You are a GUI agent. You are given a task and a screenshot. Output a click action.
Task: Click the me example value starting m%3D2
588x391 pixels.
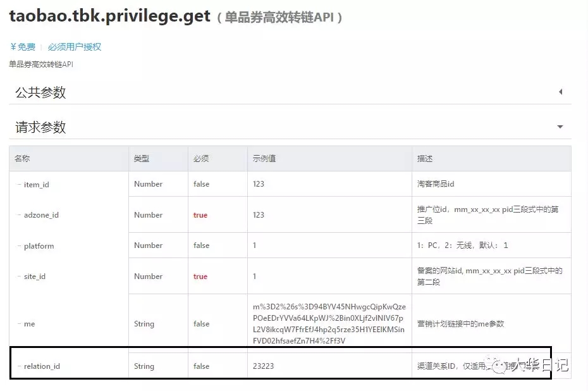(x=329, y=324)
